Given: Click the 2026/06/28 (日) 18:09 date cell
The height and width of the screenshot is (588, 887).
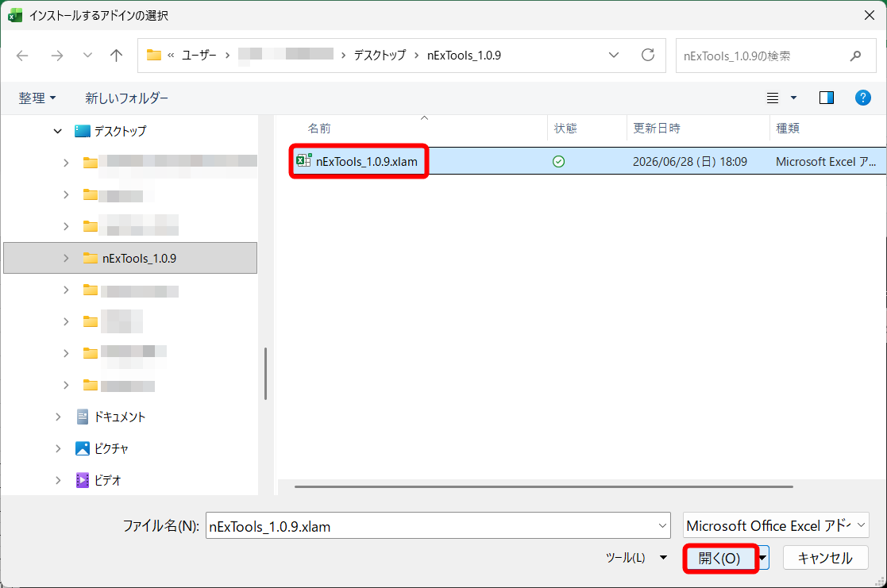Looking at the screenshot, I should coord(689,162).
